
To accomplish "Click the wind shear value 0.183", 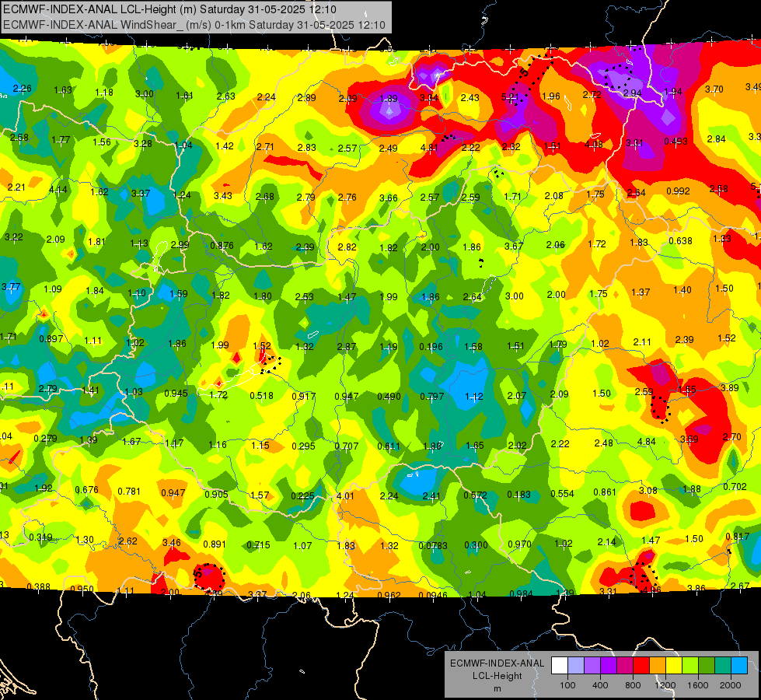I will coord(518,494).
